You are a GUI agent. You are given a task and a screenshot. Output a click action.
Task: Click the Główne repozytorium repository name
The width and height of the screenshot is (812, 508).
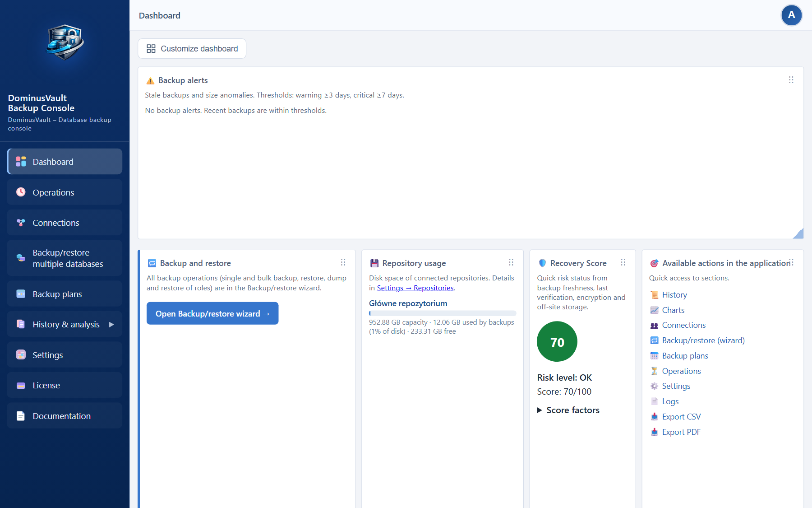(408, 303)
